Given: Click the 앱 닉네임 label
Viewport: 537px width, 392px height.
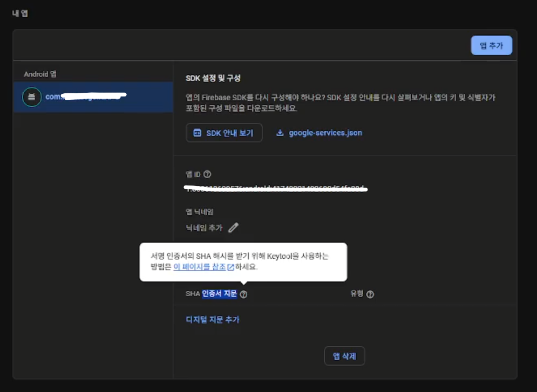Looking at the screenshot, I should pos(200,212).
